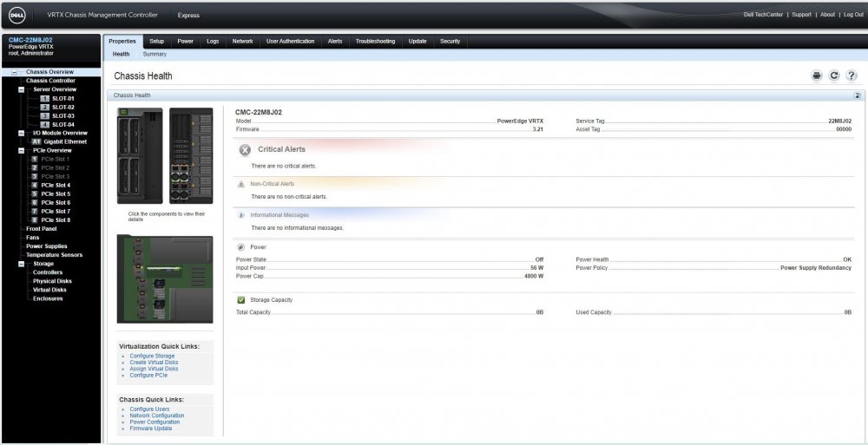Image resolution: width=868 pixels, height=445 pixels.
Task: Select SLOT-04 number 4 badge icon
Action: pos(45,125)
